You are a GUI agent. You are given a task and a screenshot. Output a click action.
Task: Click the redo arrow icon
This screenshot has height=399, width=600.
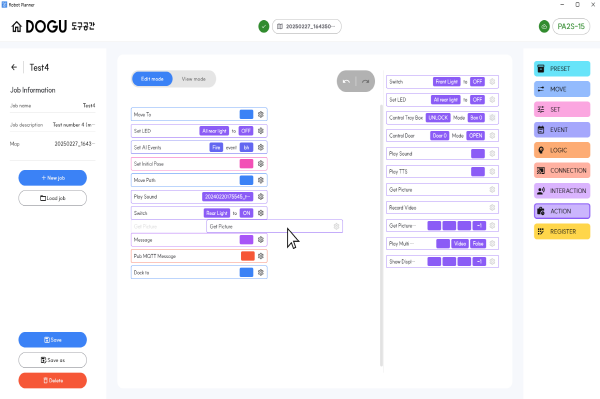(x=365, y=81)
